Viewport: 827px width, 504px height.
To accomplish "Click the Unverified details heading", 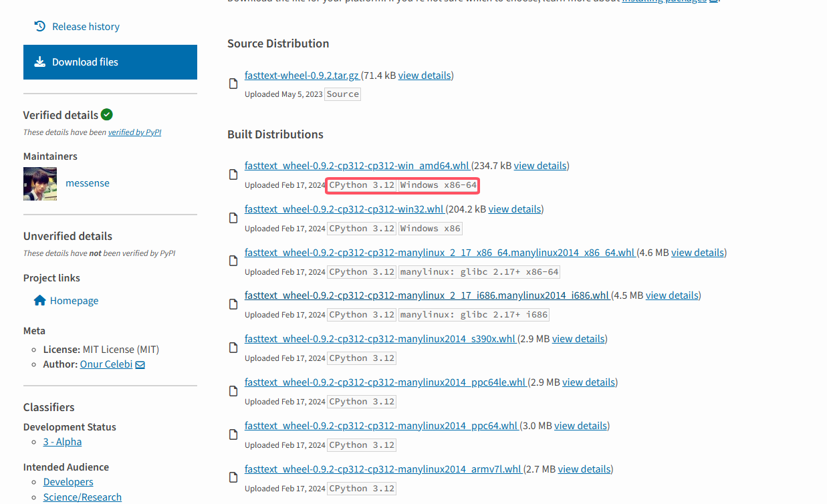I will click(x=68, y=236).
